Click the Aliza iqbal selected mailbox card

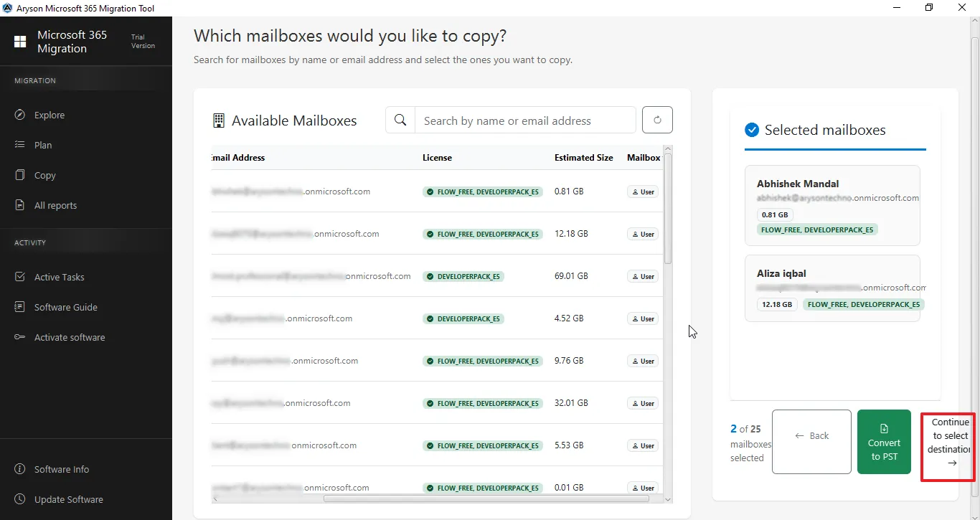(x=832, y=288)
